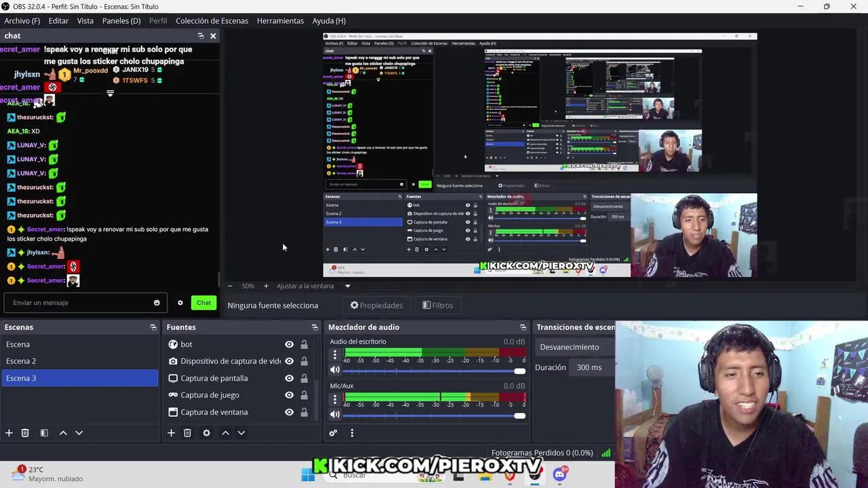Open the Desvanecimiento transition dropdown
The width and height of the screenshot is (868, 488).
click(x=575, y=347)
